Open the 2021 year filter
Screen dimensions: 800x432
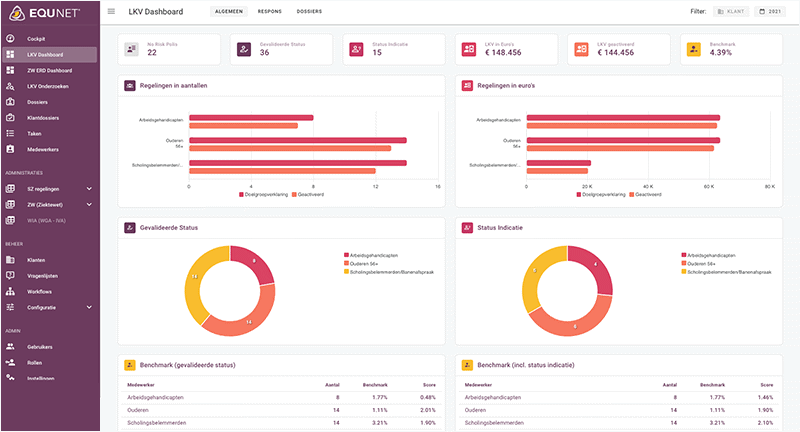[x=770, y=11]
